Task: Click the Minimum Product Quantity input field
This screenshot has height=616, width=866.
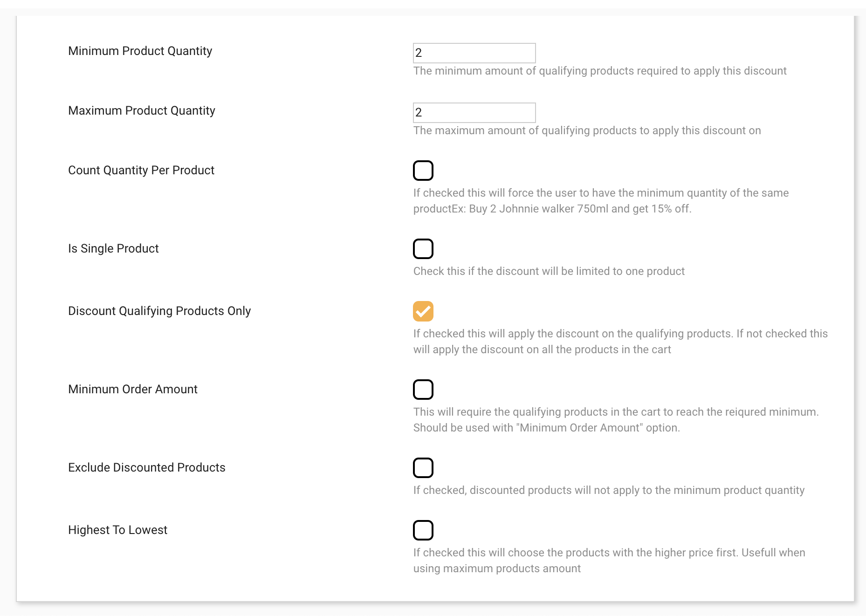Action: click(x=474, y=53)
